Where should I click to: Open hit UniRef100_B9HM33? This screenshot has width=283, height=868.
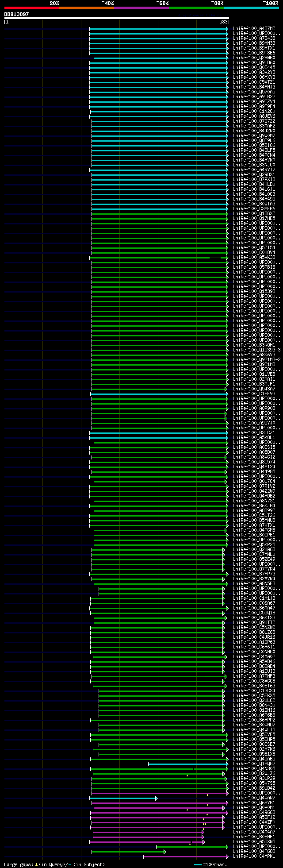click(x=254, y=43)
